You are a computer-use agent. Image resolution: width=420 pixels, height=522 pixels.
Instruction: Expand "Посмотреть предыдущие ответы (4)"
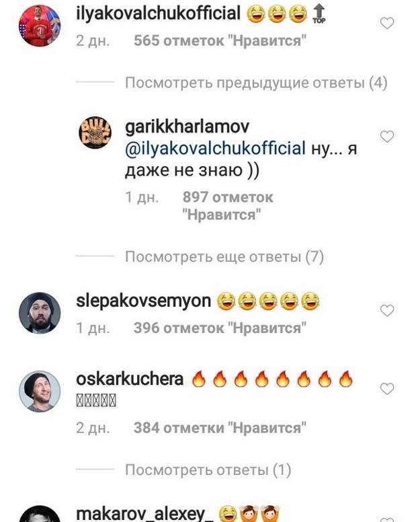(x=256, y=83)
